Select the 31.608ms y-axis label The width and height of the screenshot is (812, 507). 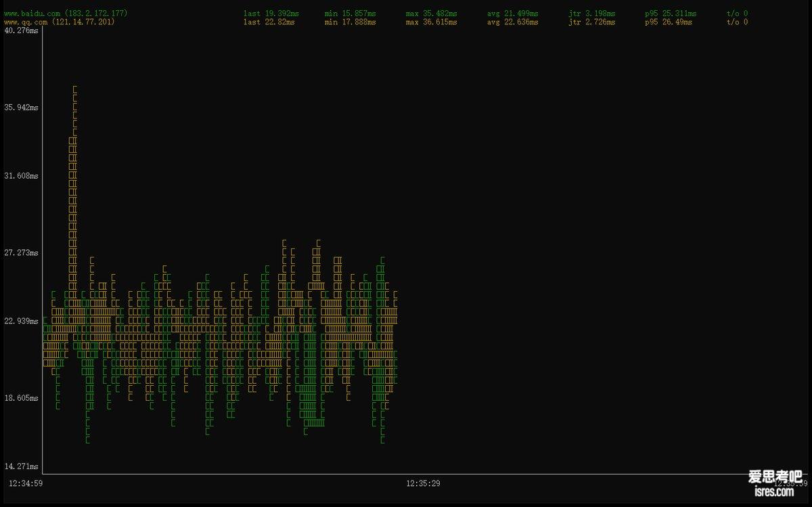22,175
